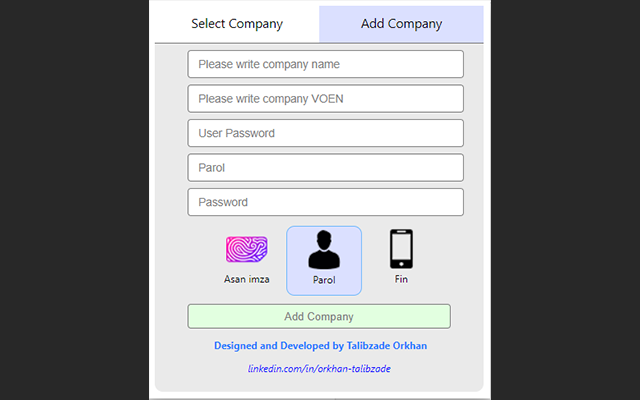Click the Parol caption under the person icon
640x400 pixels.
pyautogui.click(x=324, y=281)
